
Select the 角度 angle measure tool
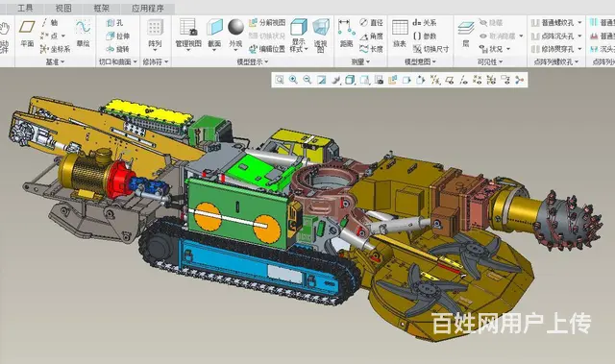(372, 36)
